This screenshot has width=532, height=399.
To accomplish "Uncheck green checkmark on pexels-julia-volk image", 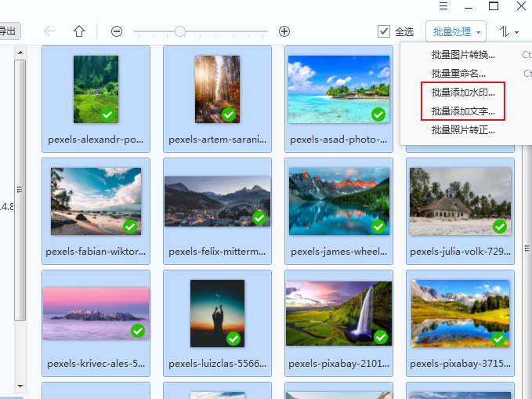I will [500, 227].
